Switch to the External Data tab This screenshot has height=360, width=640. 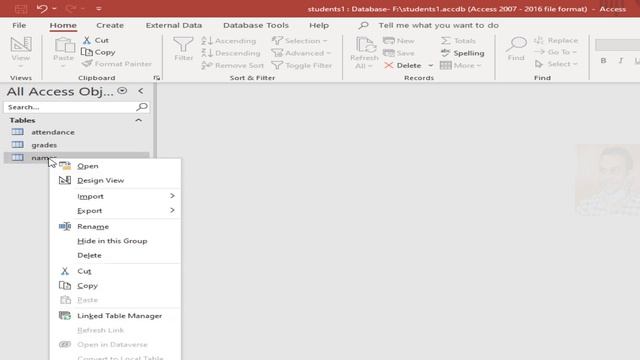(x=174, y=25)
